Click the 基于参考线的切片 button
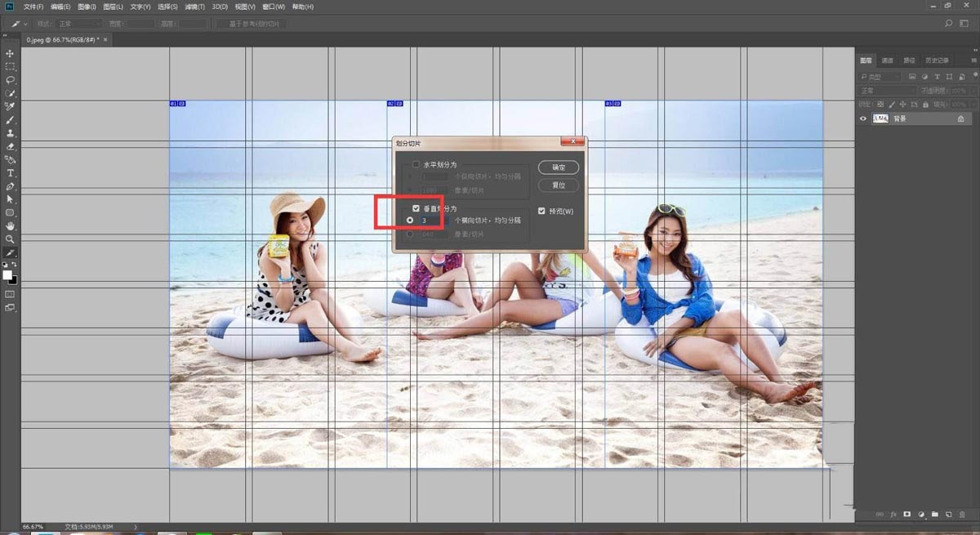The image size is (980, 535). [x=252, y=25]
